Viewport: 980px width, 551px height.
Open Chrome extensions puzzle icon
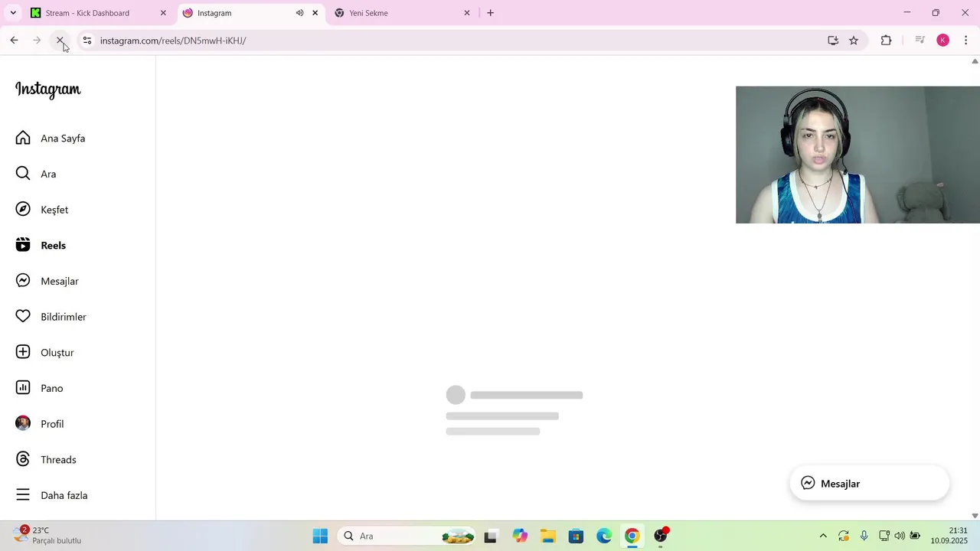coord(886,41)
